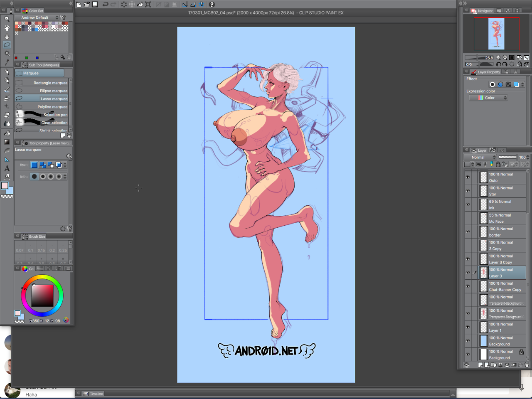Click Rotate left icon in Navigator
532x399 pixels.
[x=498, y=64]
